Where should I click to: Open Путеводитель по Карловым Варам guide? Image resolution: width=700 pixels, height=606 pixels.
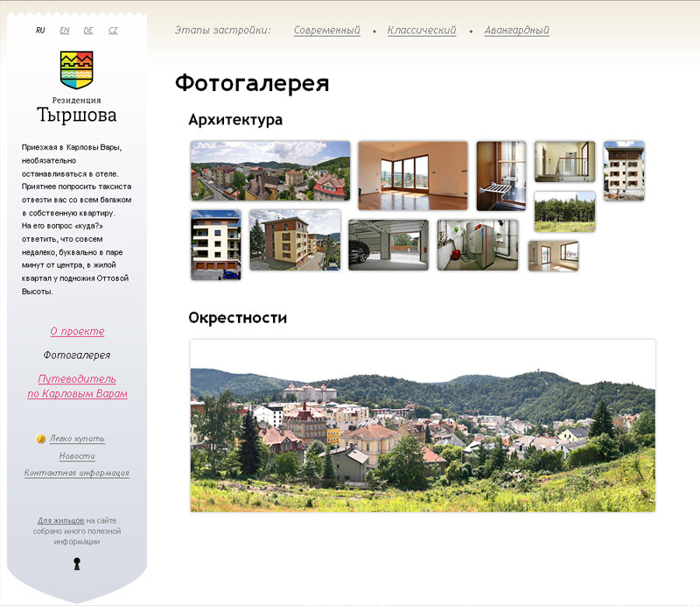click(77, 386)
